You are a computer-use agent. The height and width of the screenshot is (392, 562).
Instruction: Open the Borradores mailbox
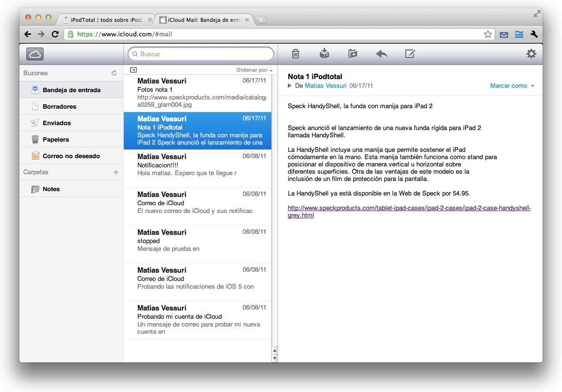coord(71,106)
